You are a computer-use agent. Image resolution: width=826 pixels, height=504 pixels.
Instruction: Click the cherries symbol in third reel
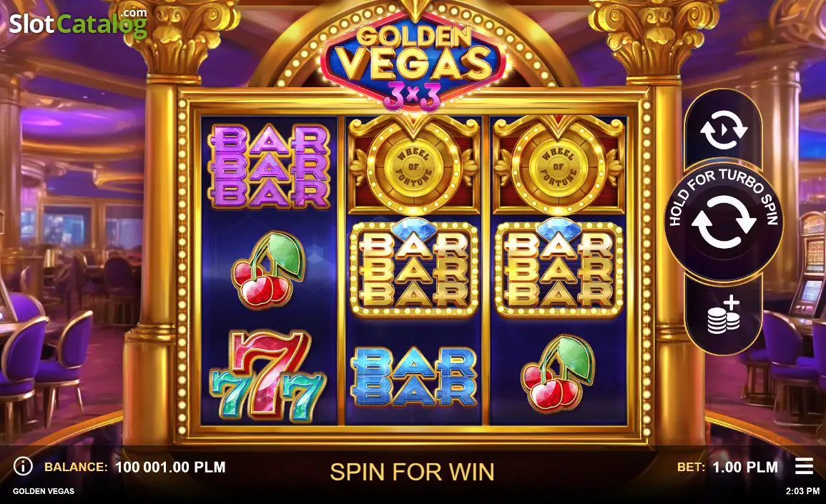559,373
